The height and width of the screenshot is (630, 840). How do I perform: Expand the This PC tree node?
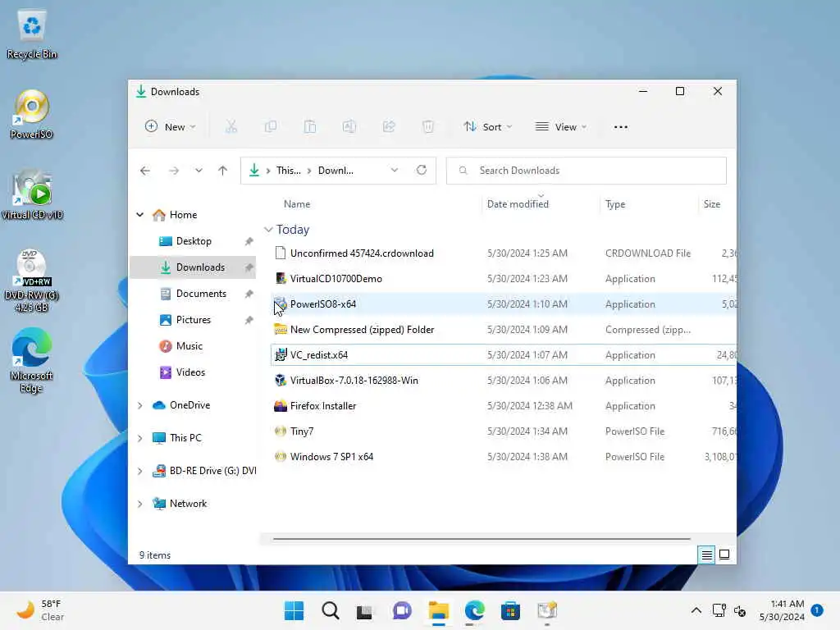click(139, 438)
